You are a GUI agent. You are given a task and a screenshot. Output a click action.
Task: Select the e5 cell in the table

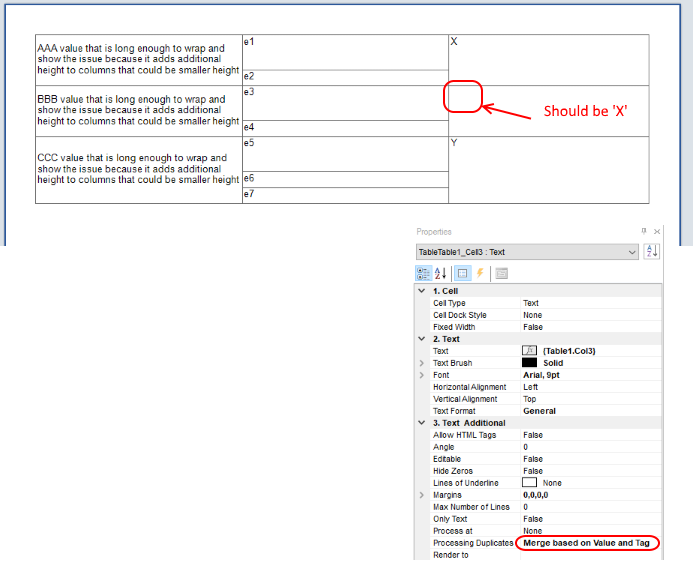[x=346, y=154]
